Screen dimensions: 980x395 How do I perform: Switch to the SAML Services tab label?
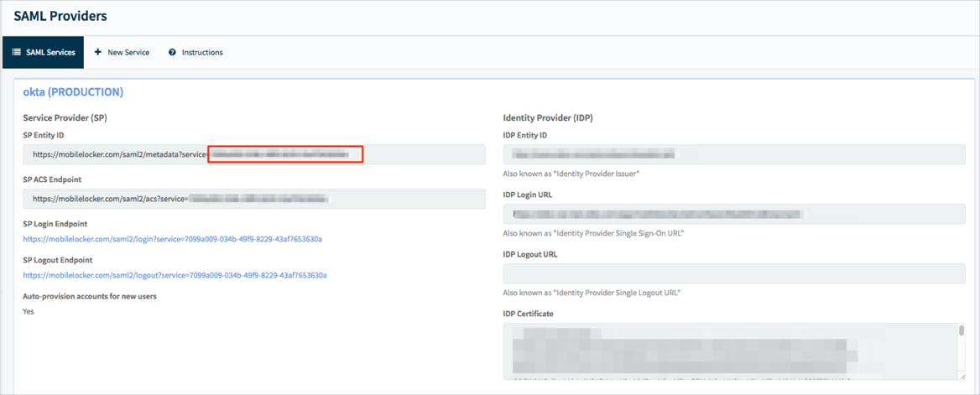click(x=50, y=52)
